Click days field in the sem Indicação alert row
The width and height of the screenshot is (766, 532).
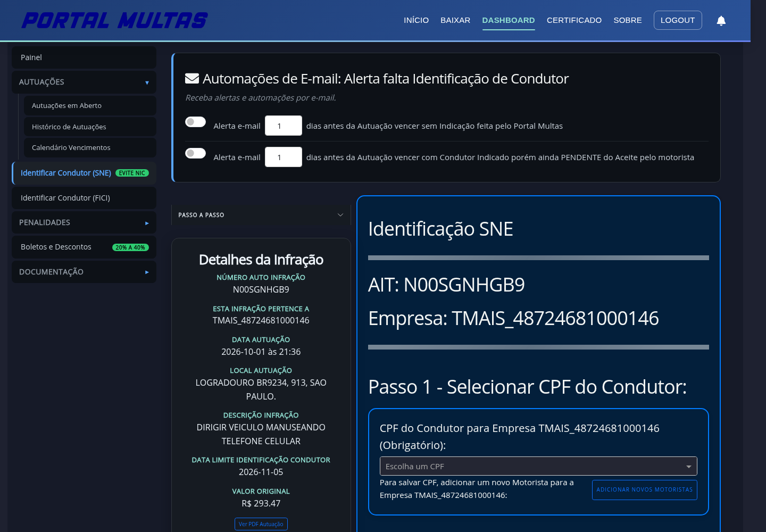[x=283, y=126]
